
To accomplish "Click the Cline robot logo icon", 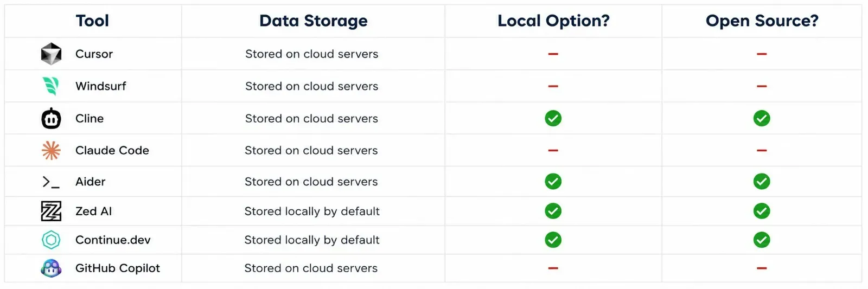I will click(x=51, y=118).
